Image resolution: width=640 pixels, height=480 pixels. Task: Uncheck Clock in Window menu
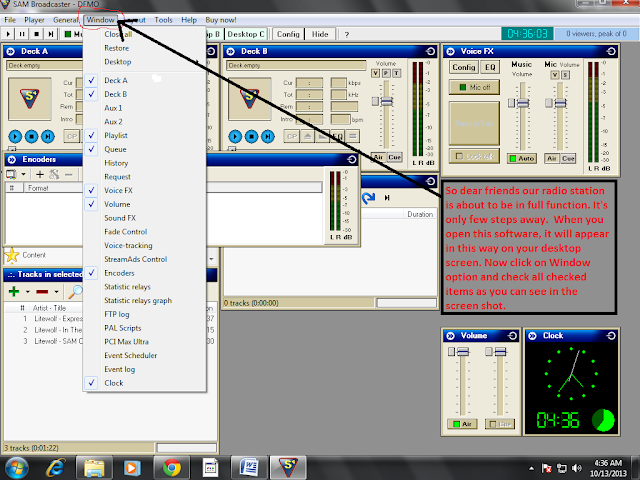pyautogui.click(x=144, y=383)
